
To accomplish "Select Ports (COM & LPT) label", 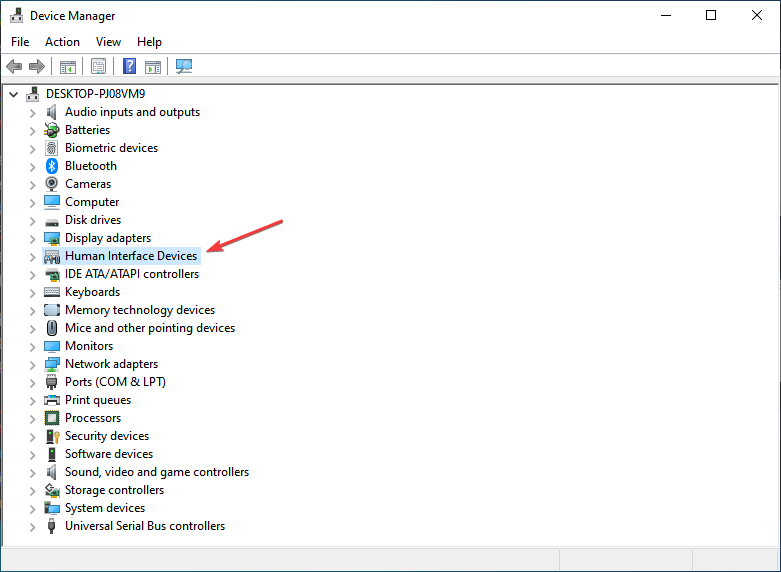I will click(115, 382).
